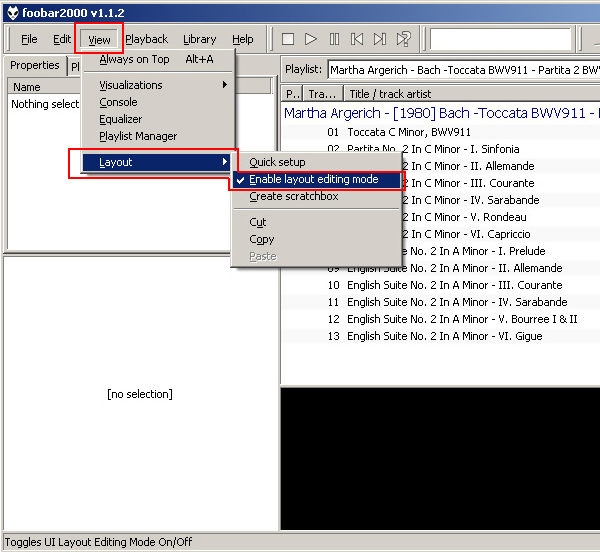The image size is (600, 552).
Task: Select track 13 English Suite - VI. Gigue
Action: [441, 336]
